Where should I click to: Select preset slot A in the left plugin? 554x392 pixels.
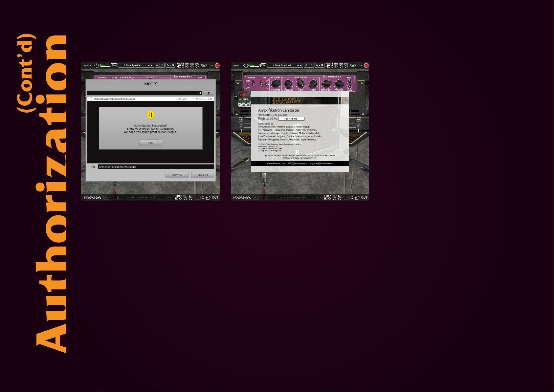(157, 65)
